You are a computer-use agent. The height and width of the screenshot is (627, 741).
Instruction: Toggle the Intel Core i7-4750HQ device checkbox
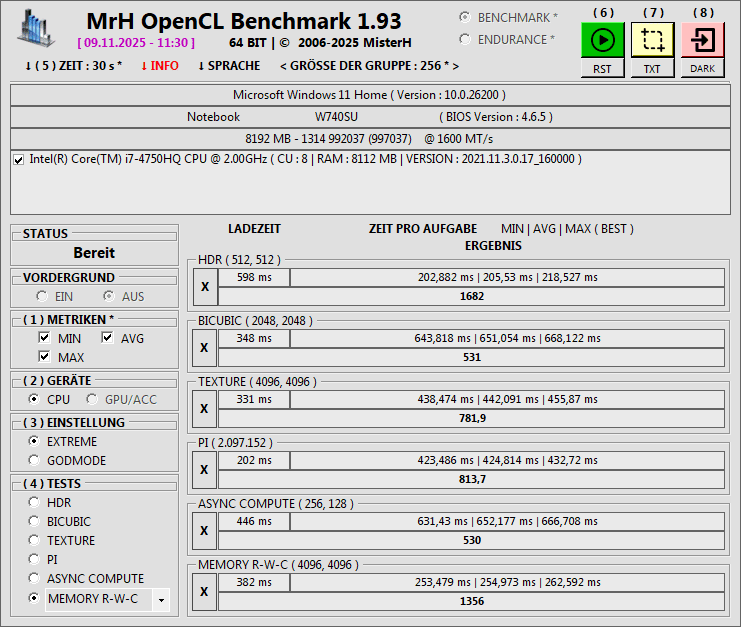[x=19, y=160]
